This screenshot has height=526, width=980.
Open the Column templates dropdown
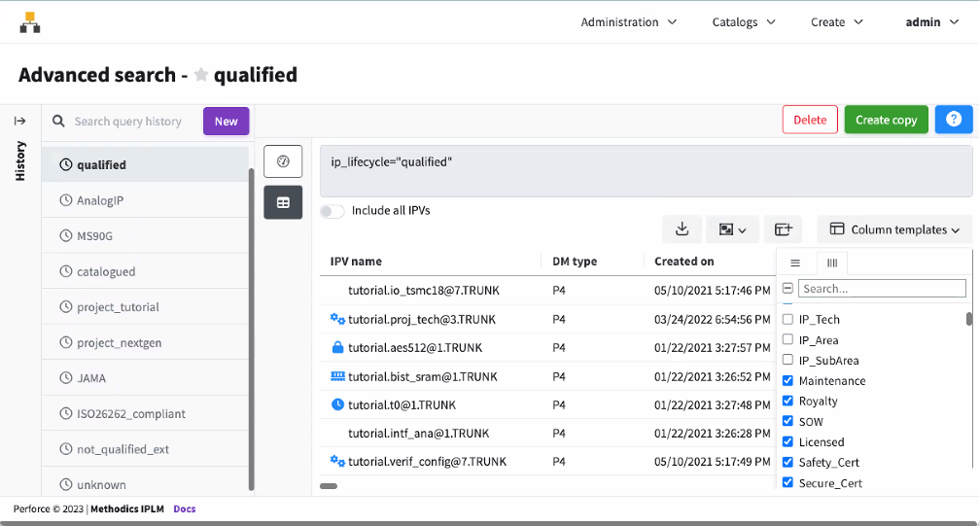tap(894, 229)
